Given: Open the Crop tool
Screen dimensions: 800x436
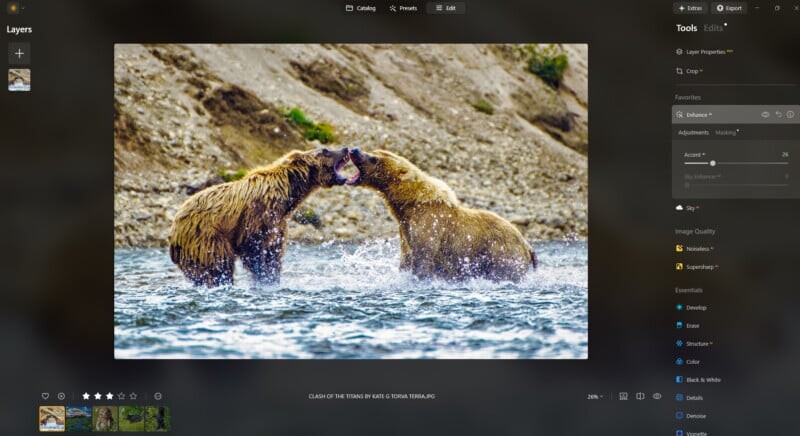Looking at the screenshot, I should pyautogui.click(x=692, y=71).
